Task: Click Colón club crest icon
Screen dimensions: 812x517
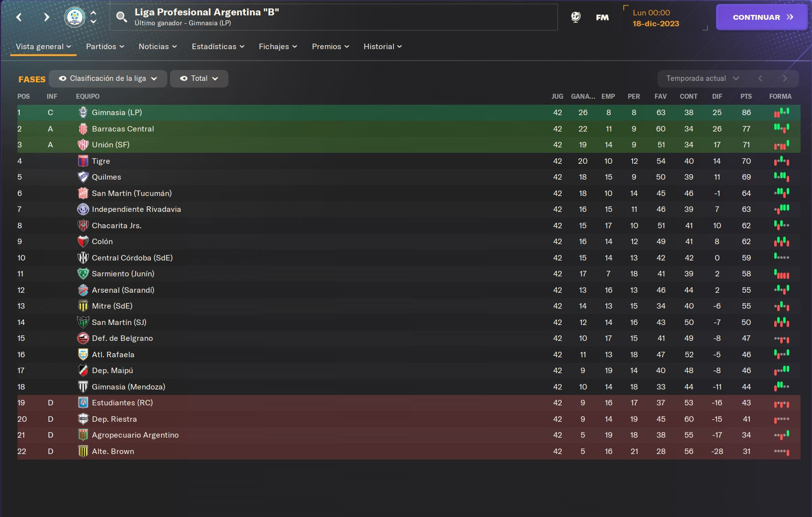Action: [x=83, y=242]
